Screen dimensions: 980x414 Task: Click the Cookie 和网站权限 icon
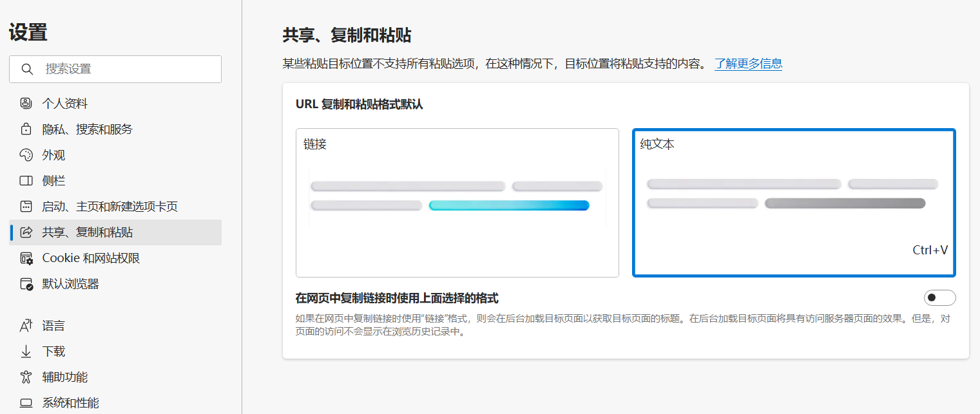pyautogui.click(x=26, y=258)
